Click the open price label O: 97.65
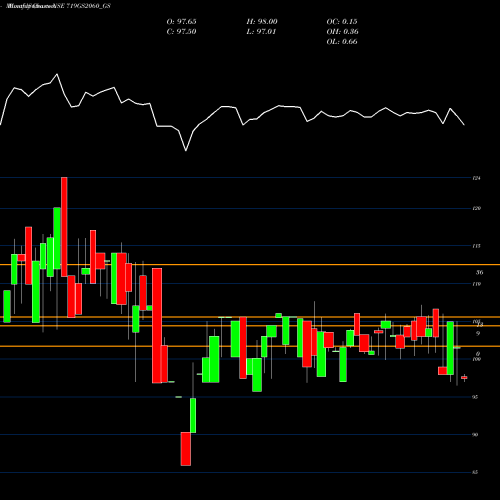Viewport: 500px width, 500px height. 181,22
